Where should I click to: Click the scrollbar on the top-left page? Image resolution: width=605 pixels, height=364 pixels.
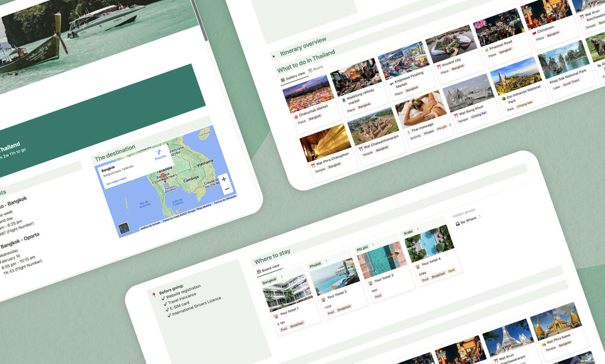(x=200, y=19)
